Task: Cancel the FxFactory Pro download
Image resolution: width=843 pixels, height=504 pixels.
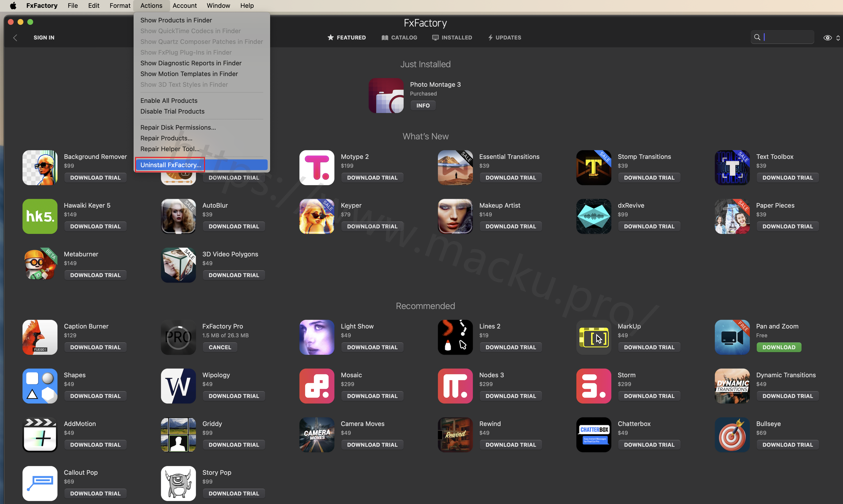Action: 220,347
